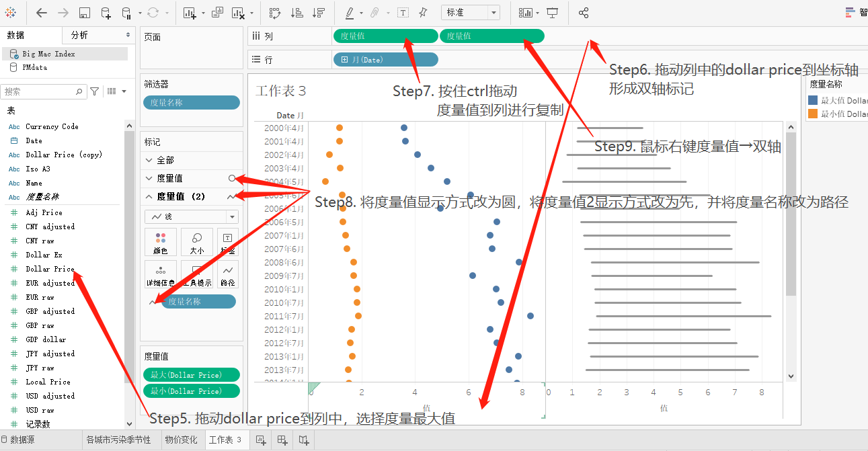The height and width of the screenshot is (451, 868).
Task: Show mark labels with T icon
Action: [402, 13]
